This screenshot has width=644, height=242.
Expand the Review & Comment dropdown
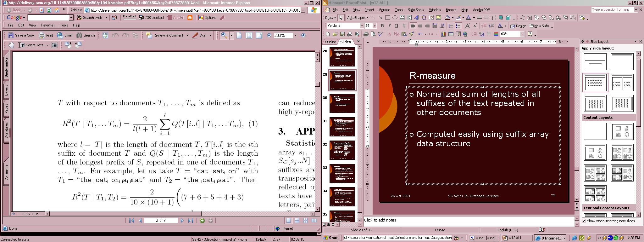click(187, 35)
